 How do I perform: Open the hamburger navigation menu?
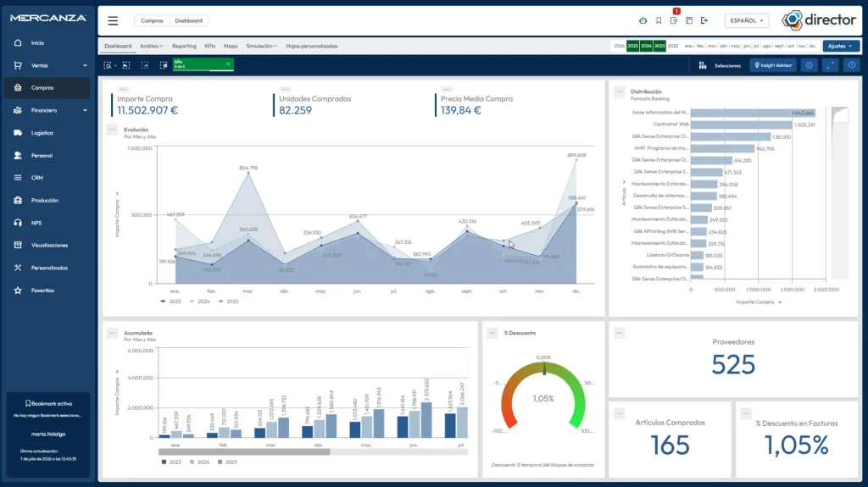click(113, 21)
